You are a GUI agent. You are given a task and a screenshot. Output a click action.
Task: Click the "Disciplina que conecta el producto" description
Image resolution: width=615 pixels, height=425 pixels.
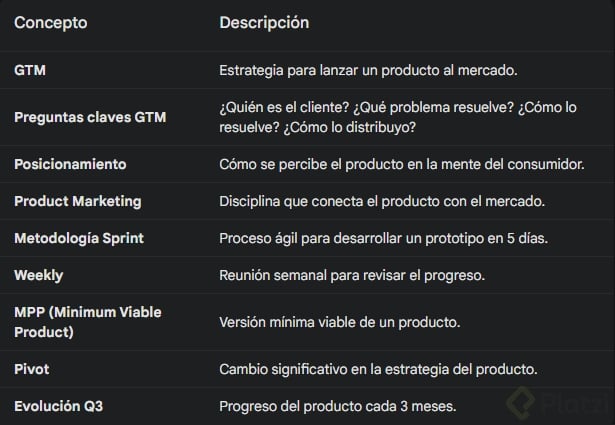tap(381, 201)
